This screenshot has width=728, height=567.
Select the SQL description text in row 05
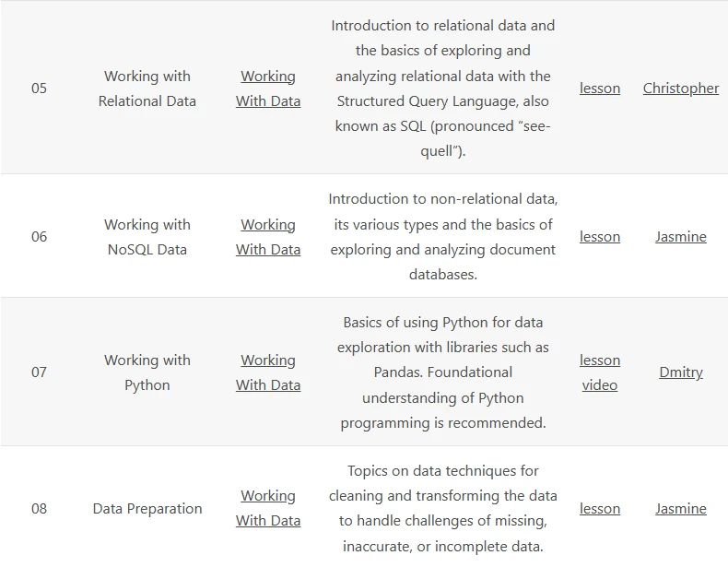[x=443, y=89]
